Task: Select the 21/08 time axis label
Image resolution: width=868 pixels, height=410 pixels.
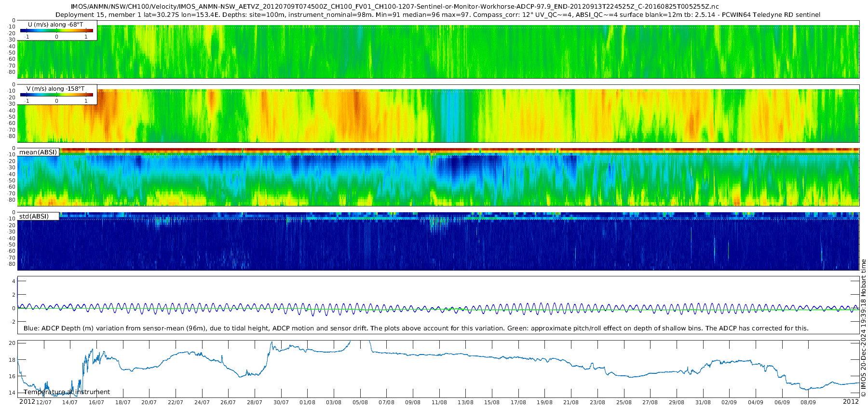Action: 571,402
